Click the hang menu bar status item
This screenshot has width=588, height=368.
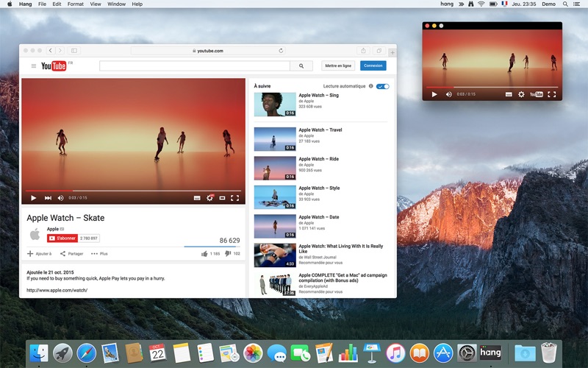click(x=447, y=4)
